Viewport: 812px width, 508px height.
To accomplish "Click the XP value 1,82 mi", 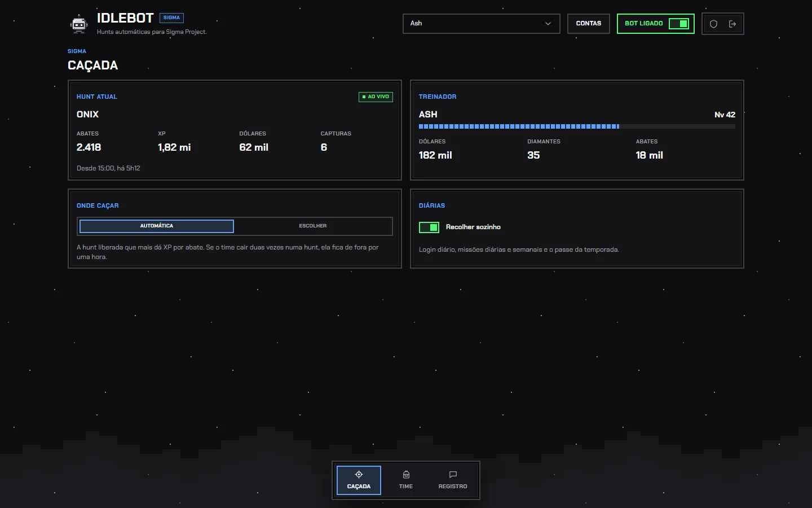I will tap(174, 147).
